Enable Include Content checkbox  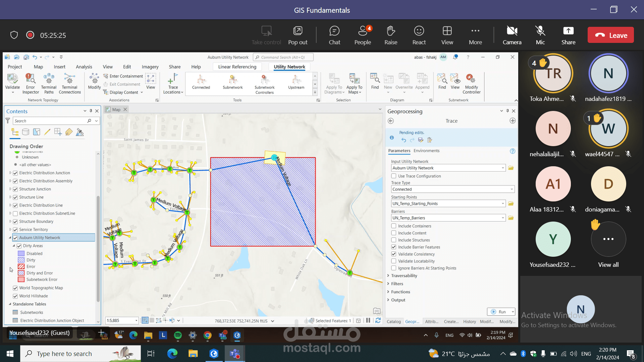[394, 233]
